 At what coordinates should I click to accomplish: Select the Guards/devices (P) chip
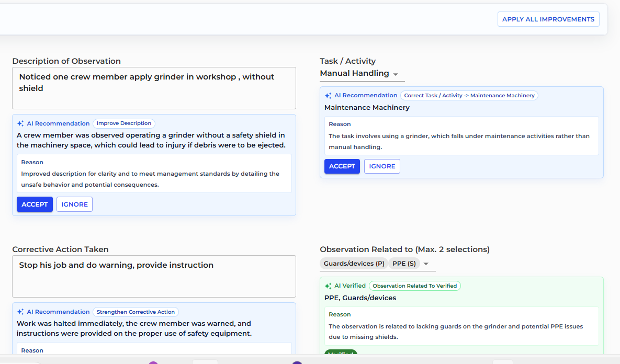[x=354, y=264]
